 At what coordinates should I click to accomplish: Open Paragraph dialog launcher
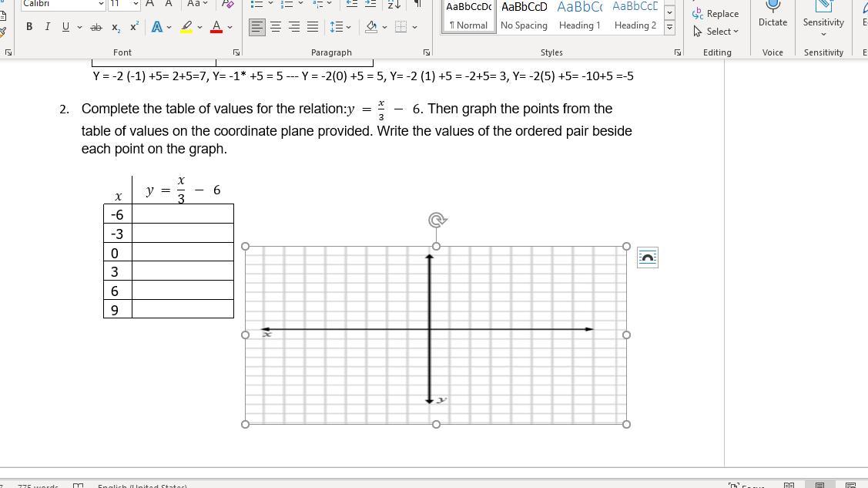426,52
